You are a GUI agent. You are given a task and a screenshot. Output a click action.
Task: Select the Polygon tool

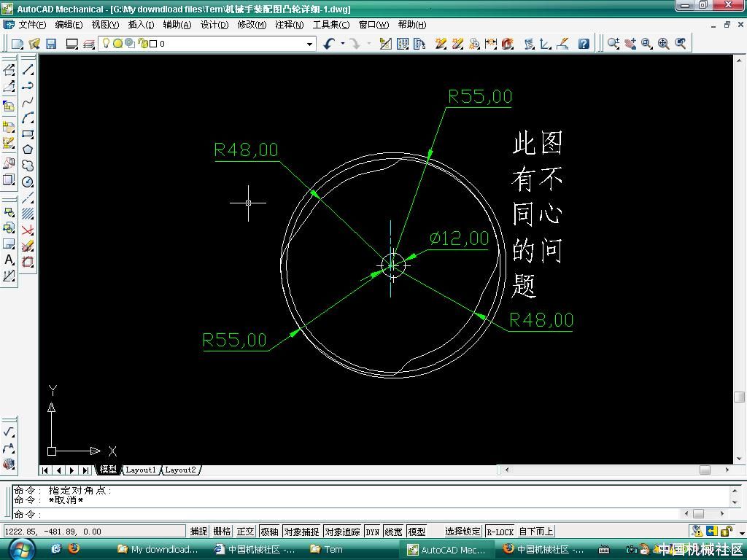pyautogui.click(x=28, y=149)
